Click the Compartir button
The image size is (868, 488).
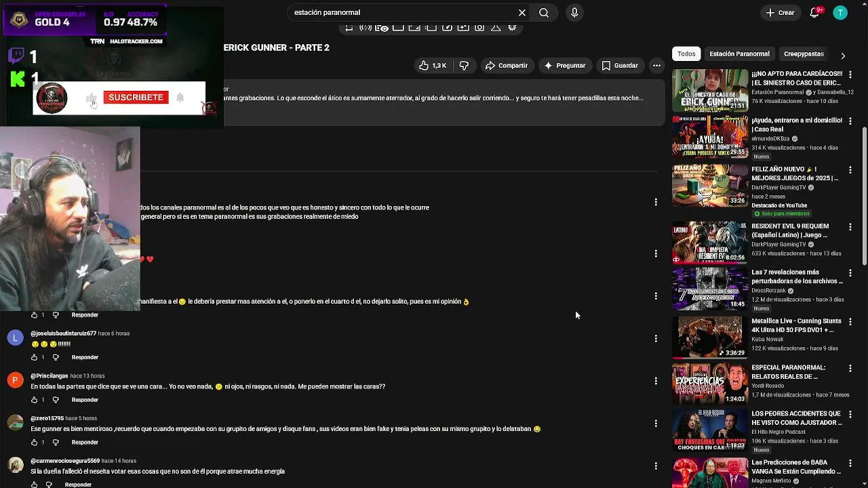[x=506, y=65]
